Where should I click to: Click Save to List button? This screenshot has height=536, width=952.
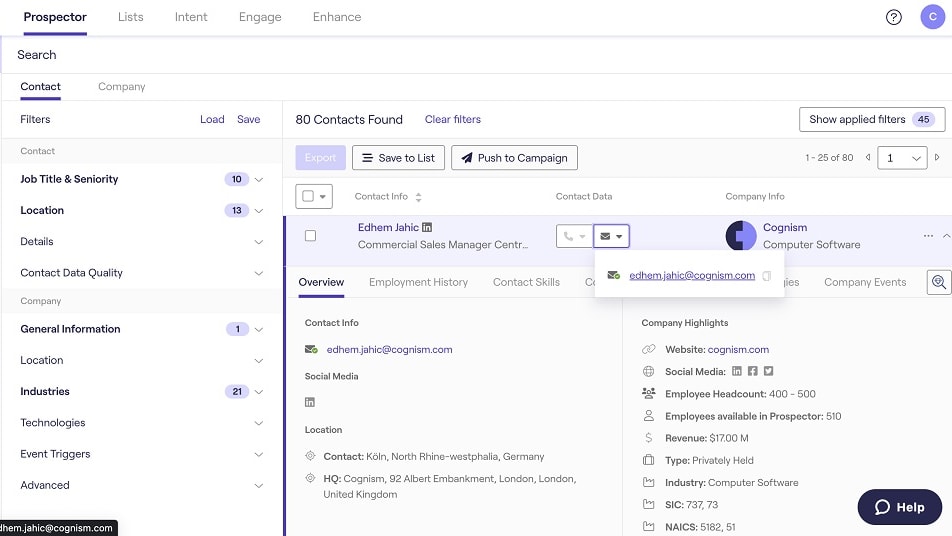398,158
